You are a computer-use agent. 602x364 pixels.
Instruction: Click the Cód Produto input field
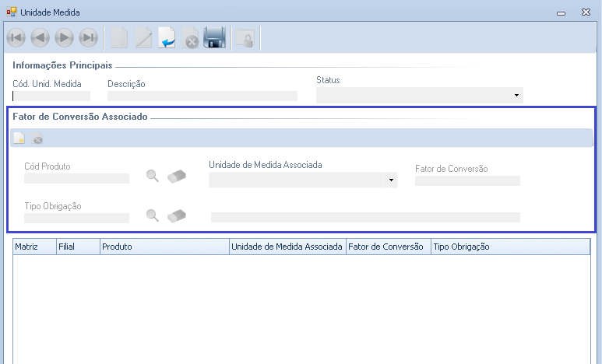click(x=77, y=179)
